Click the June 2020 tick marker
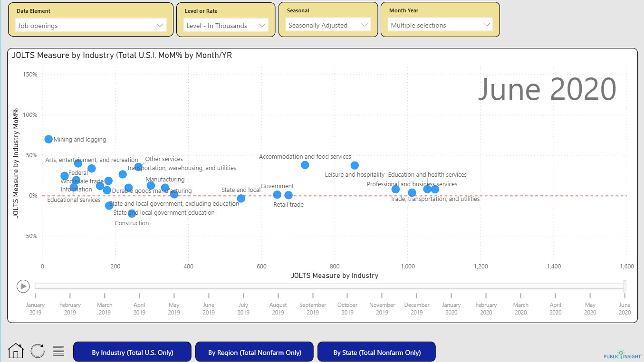This screenshot has height=362, width=644. click(625, 295)
